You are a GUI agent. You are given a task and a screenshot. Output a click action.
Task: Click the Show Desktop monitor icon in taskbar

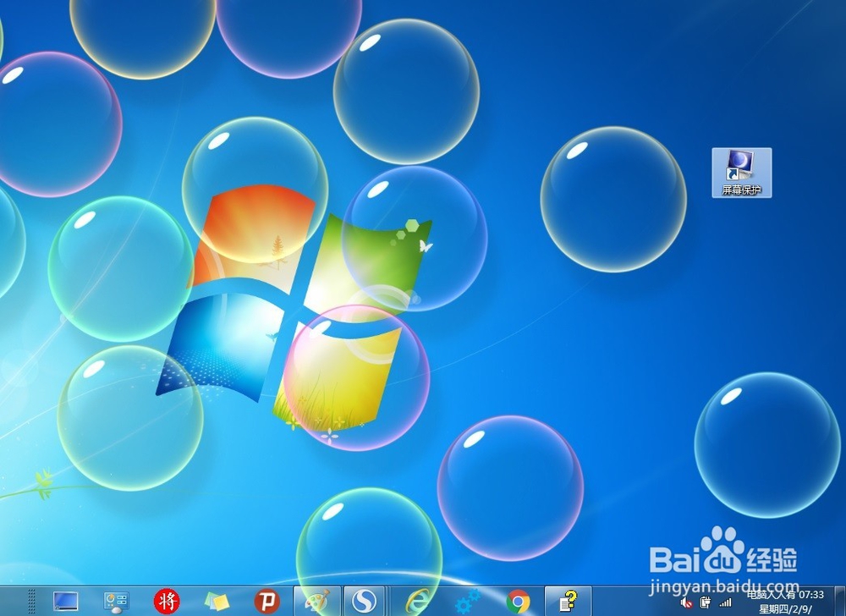pos(66,601)
